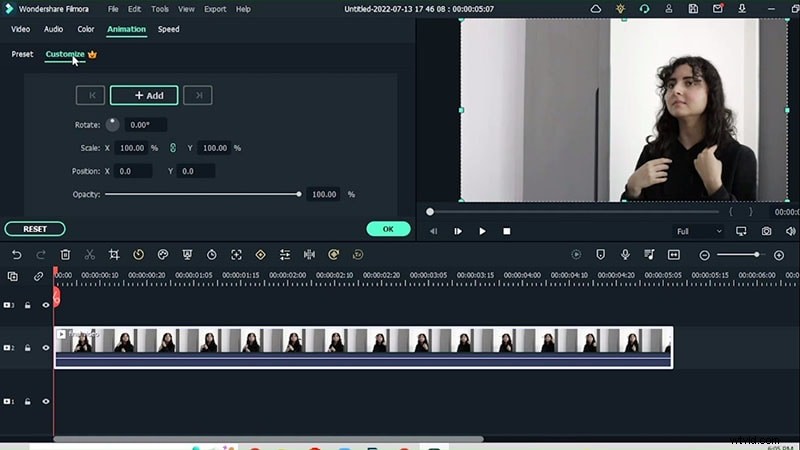Viewport: 800px width, 450px height.
Task: Open the user account icon
Action: pos(668,9)
